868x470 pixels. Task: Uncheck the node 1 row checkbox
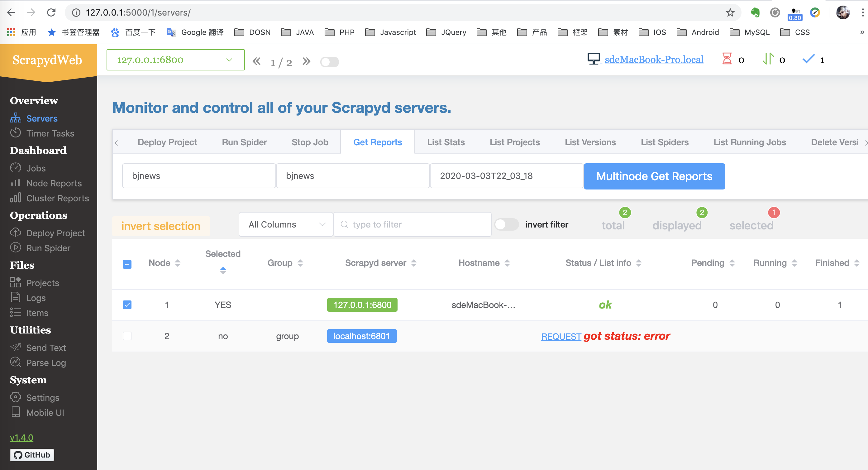[127, 305]
